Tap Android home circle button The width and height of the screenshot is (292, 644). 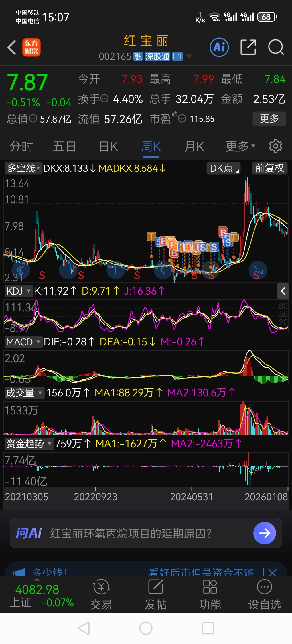146,628
